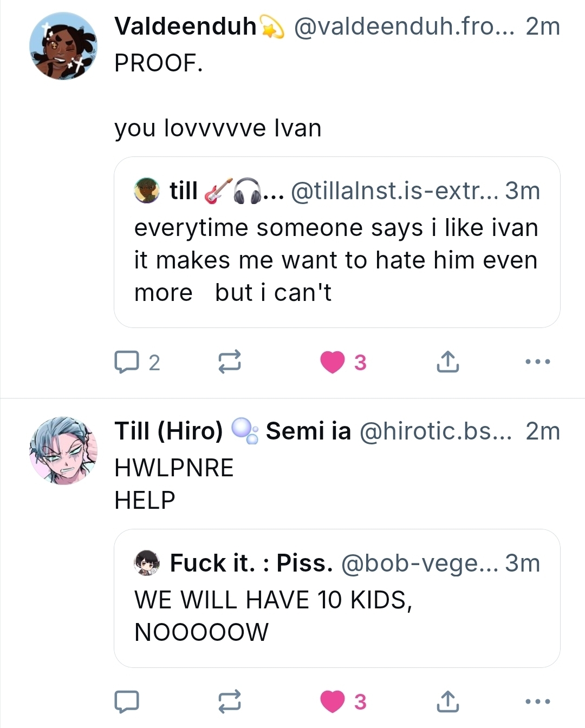Share Till (Hiro)'s post
Image resolution: width=585 pixels, height=728 pixels.
click(x=447, y=701)
